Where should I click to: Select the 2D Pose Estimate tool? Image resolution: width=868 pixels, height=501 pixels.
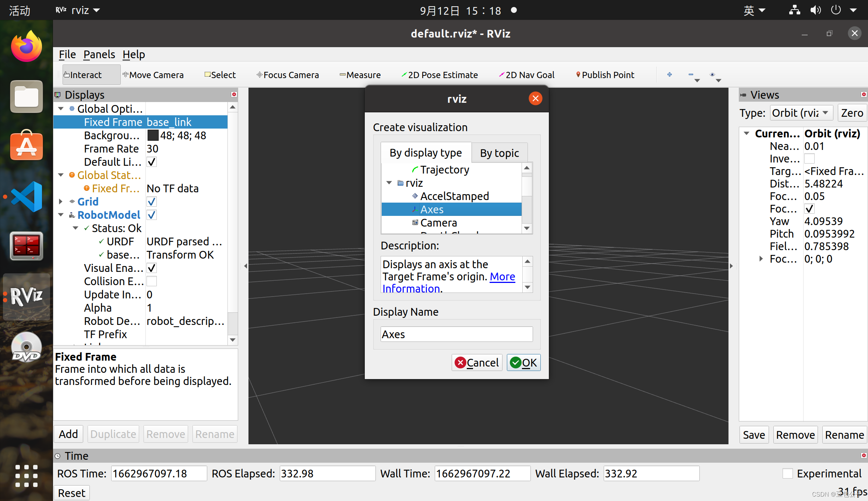pos(440,75)
